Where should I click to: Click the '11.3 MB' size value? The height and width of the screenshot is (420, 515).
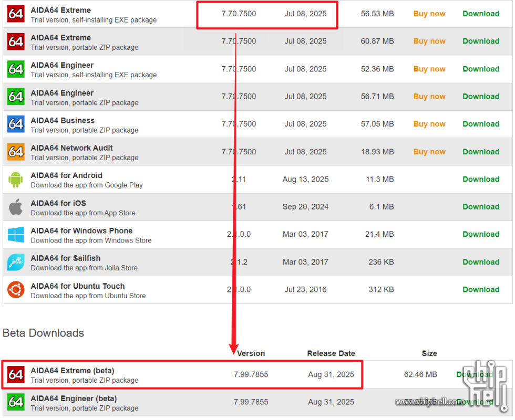(x=380, y=180)
